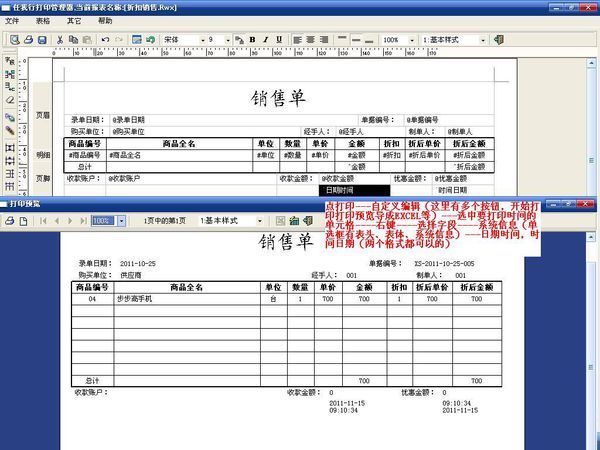Image resolution: width=600 pixels, height=450 pixels.
Task: Select the highlighted 日期时间 cell
Action: tap(354, 190)
